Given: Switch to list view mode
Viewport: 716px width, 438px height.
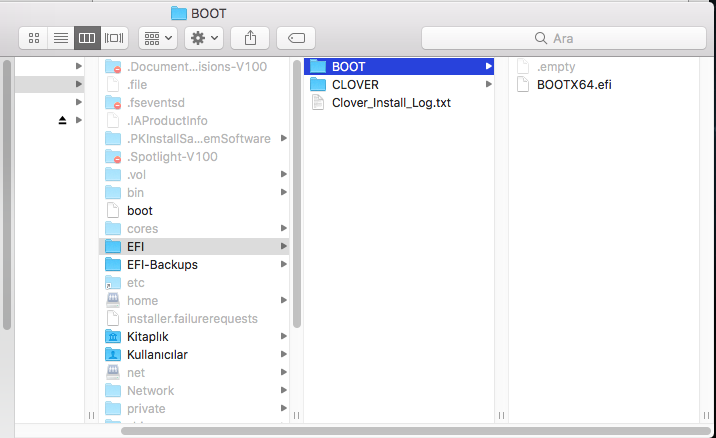Looking at the screenshot, I should click(x=61, y=38).
